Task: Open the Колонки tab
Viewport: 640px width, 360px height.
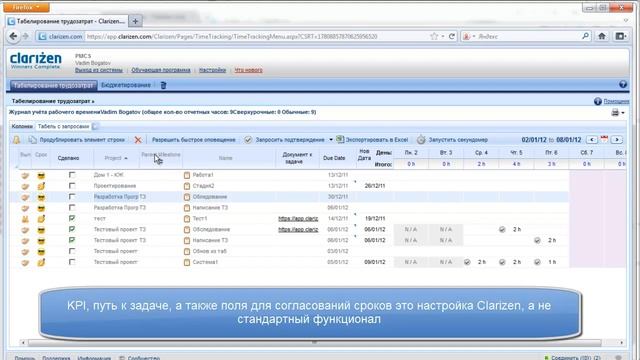Action: pos(22,127)
